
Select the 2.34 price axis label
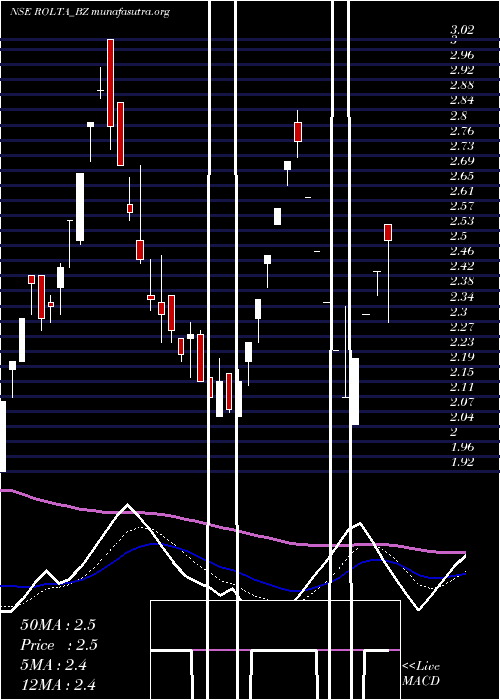[x=462, y=296]
